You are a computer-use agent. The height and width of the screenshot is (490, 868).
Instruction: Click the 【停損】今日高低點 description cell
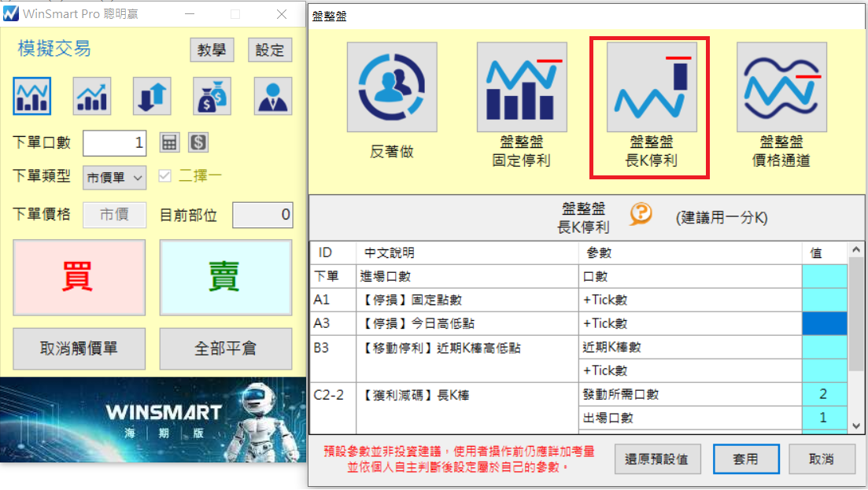467,323
